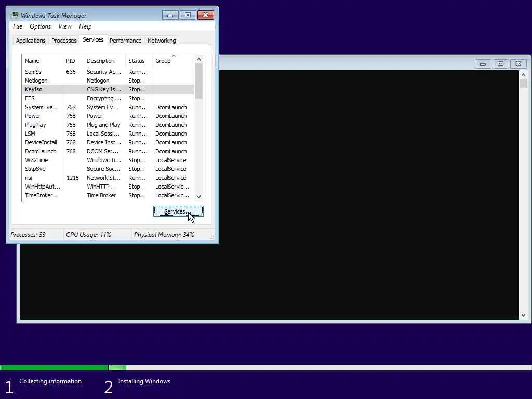The height and width of the screenshot is (399, 532).
Task: Click the services list scroll up arrow
Action: coord(199,59)
